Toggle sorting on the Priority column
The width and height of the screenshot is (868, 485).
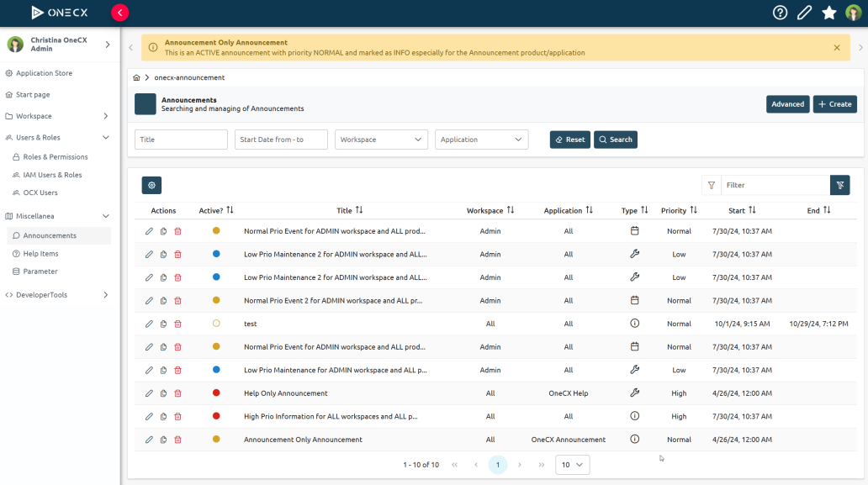tap(693, 210)
